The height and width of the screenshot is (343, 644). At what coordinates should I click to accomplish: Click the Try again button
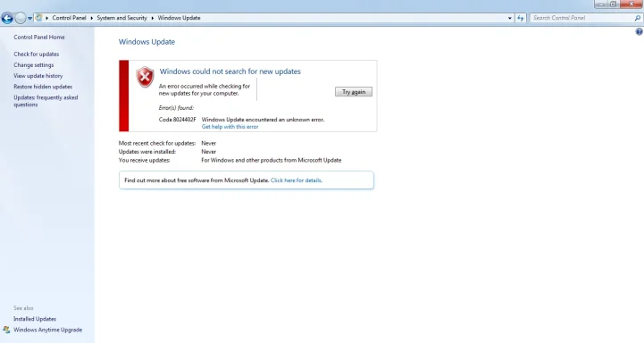[x=354, y=92]
